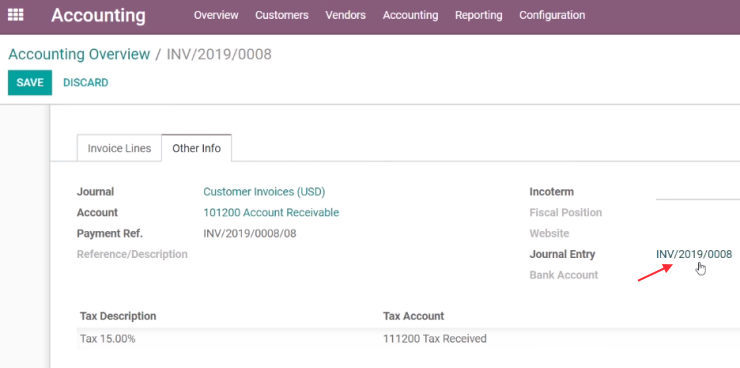740x368 pixels.
Task: Switch to the Invoice Lines tab
Action: tap(119, 148)
